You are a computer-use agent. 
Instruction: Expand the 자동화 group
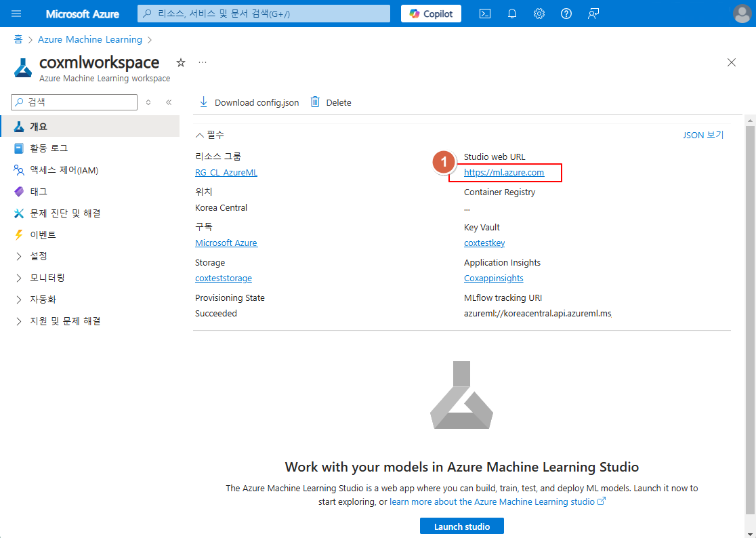[x=19, y=299]
